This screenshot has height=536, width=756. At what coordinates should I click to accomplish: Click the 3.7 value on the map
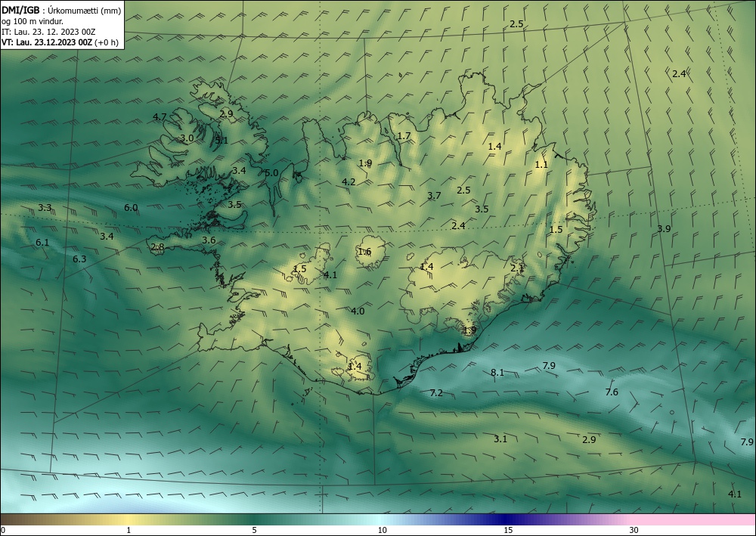434,195
